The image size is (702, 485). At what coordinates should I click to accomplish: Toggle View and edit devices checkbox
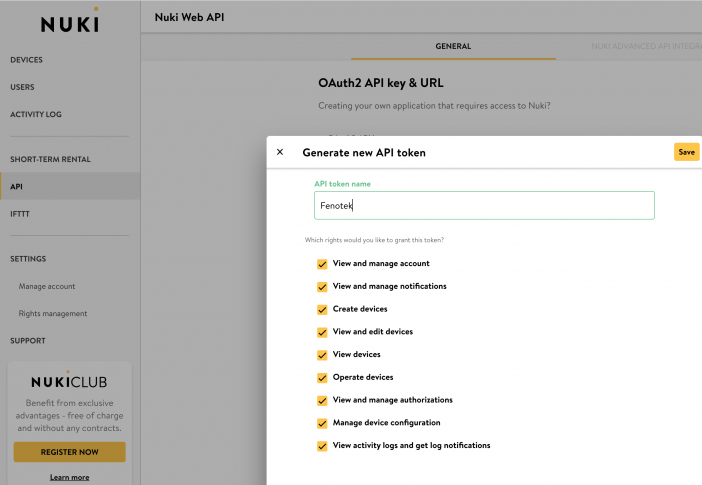(x=322, y=332)
